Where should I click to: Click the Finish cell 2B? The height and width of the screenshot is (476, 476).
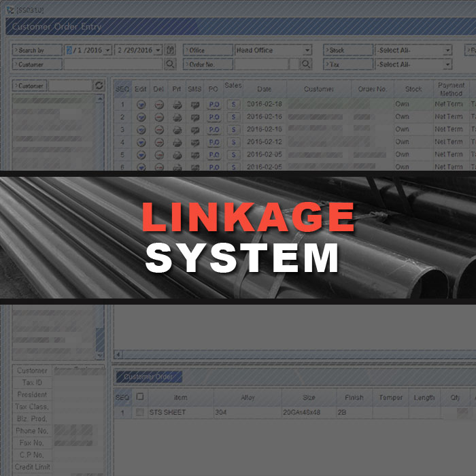click(354, 412)
